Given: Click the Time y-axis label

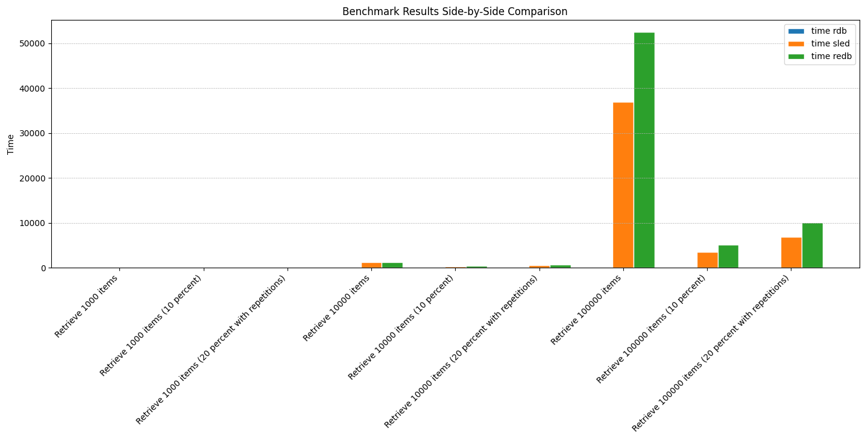Looking at the screenshot, I should (x=11, y=144).
